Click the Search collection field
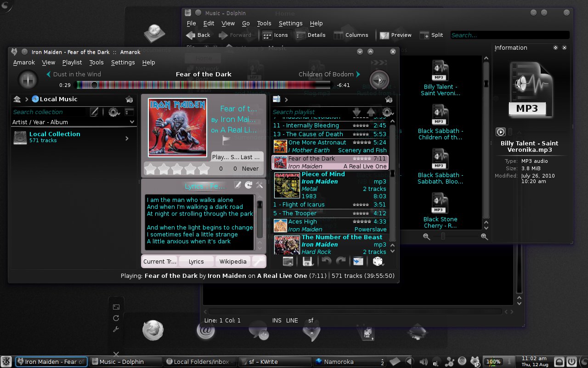Screen dimensions: 588x368 tap(50, 112)
